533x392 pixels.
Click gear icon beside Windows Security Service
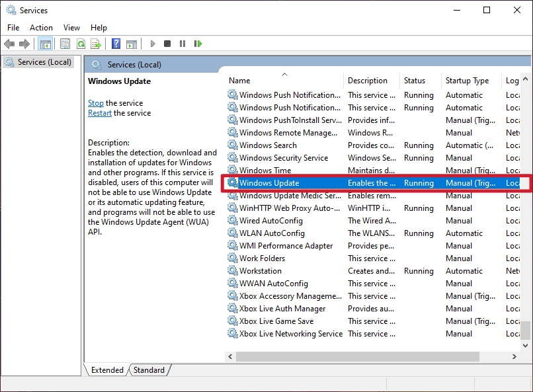[232, 157]
